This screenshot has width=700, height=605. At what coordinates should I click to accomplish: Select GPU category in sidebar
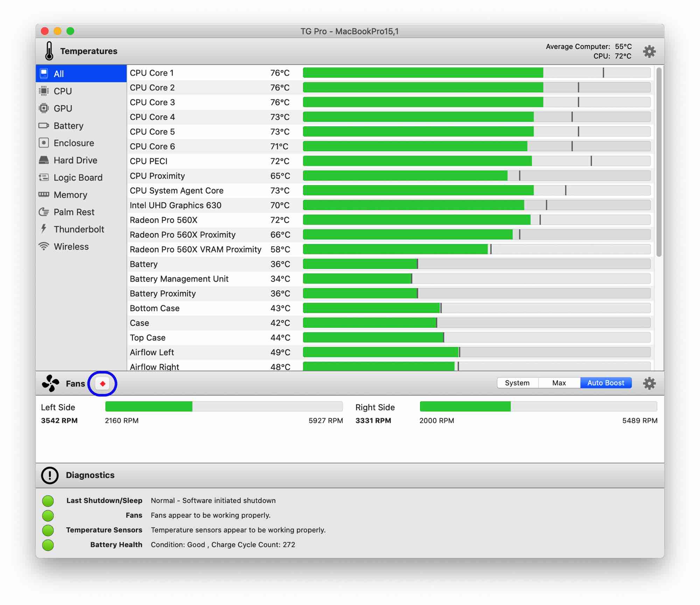pyautogui.click(x=63, y=109)
